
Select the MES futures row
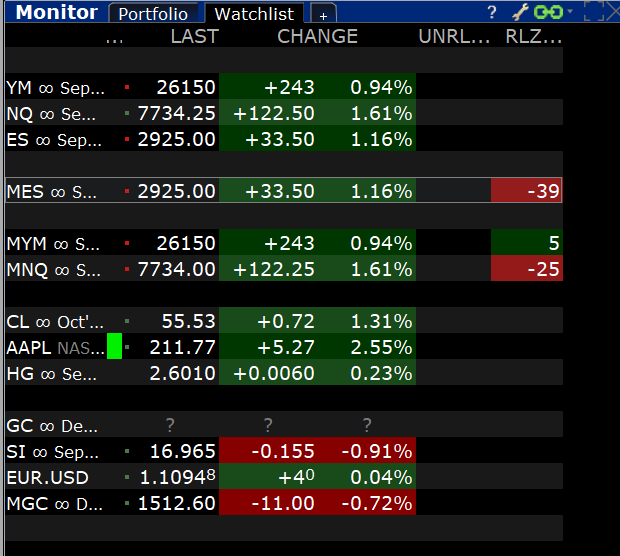pyautogui.click(x=284, y=191)
